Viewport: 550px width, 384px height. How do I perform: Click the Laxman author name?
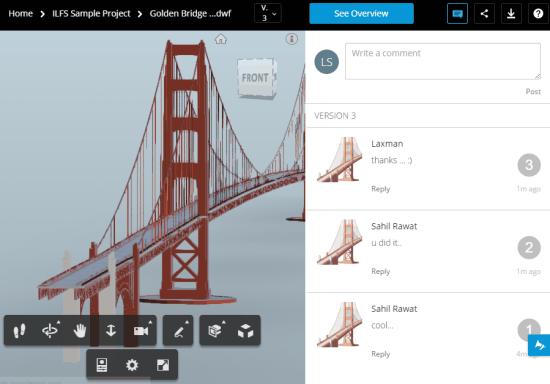point(387,144)
